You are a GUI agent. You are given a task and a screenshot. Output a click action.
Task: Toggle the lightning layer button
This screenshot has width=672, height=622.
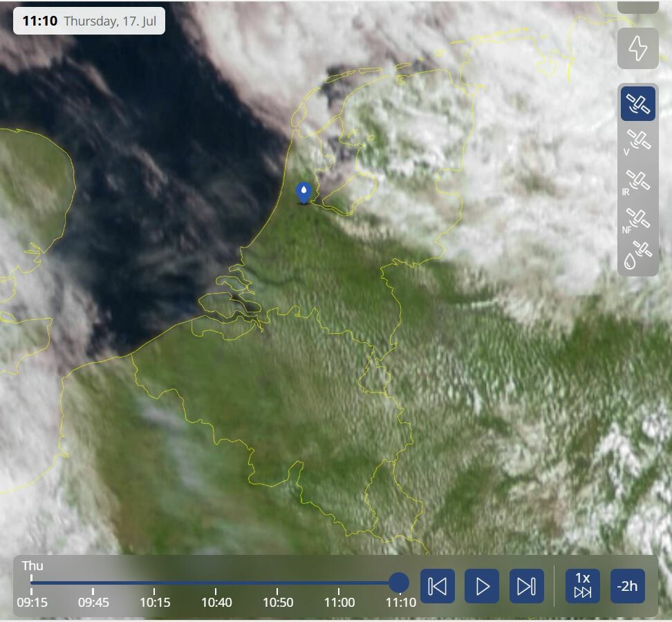pos(637,48)
